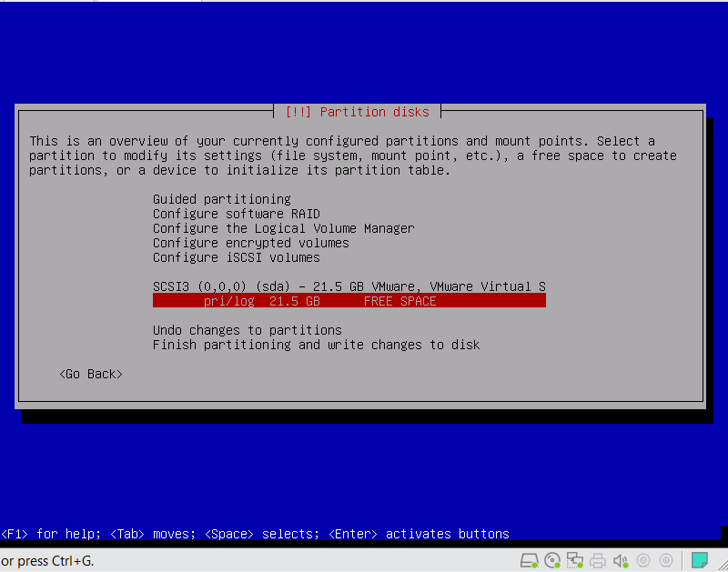Select the pri/log 21.5 GB FREE SPACE row
This screenshot has height=572, width=728.
pyautogui.click(x=349, y=301)
